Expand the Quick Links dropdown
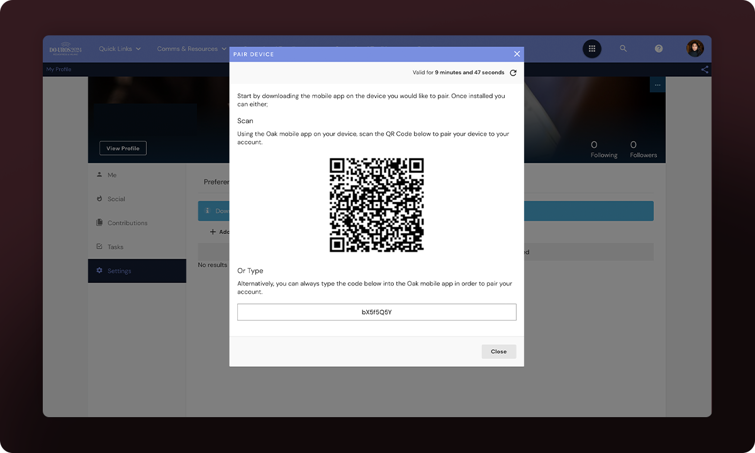Viewport: 755px width, 453px height. pos(119,48)
